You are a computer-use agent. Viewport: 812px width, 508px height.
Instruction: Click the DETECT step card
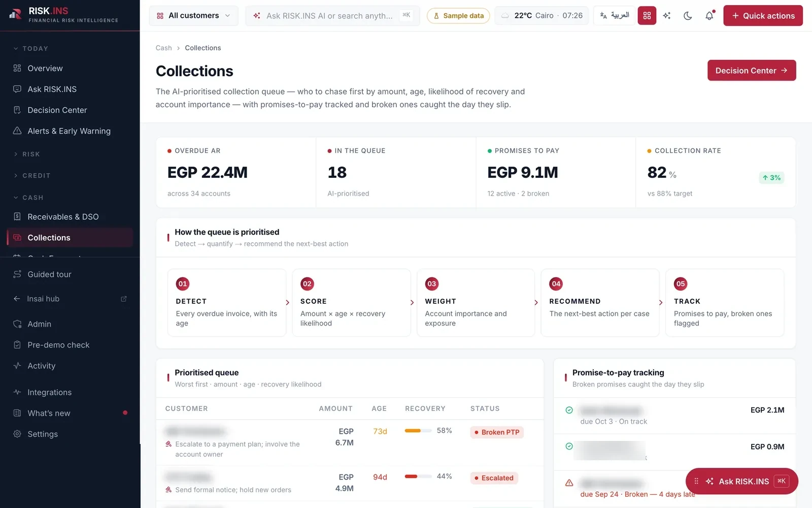(x=226, y=303)
